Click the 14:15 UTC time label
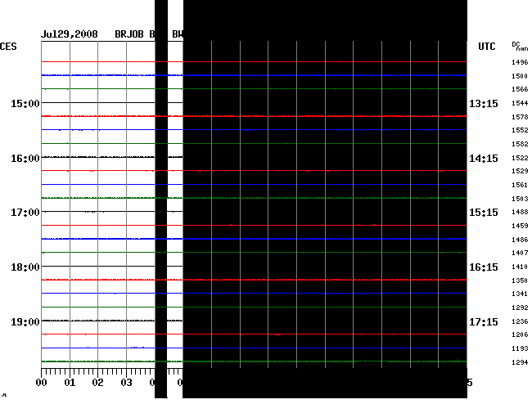 pyautogui.click(x=484, y=159)
